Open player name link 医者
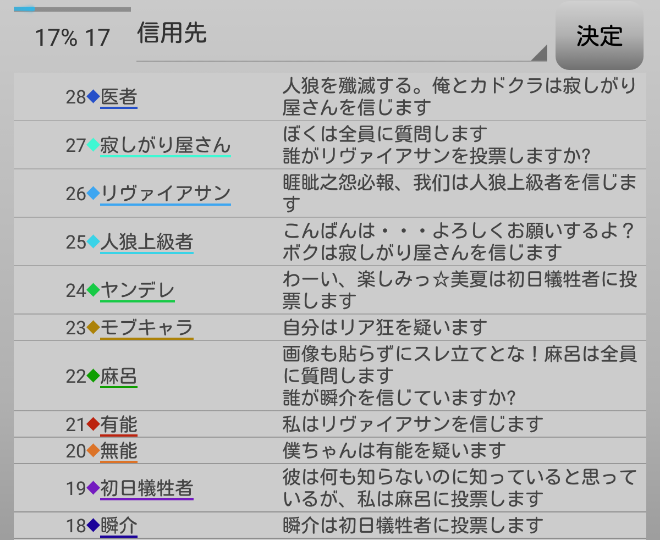This screenshot has width=660, height=540. coord(118,97)
